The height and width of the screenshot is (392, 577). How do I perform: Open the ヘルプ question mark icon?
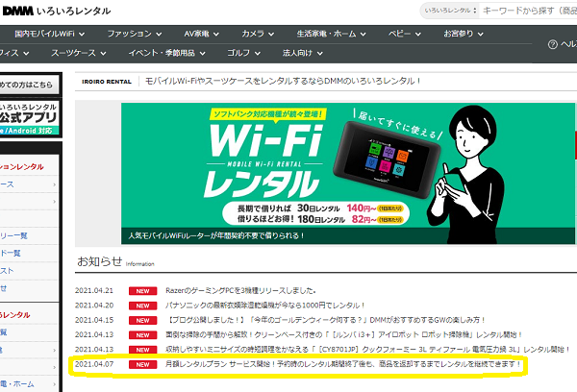553,44
